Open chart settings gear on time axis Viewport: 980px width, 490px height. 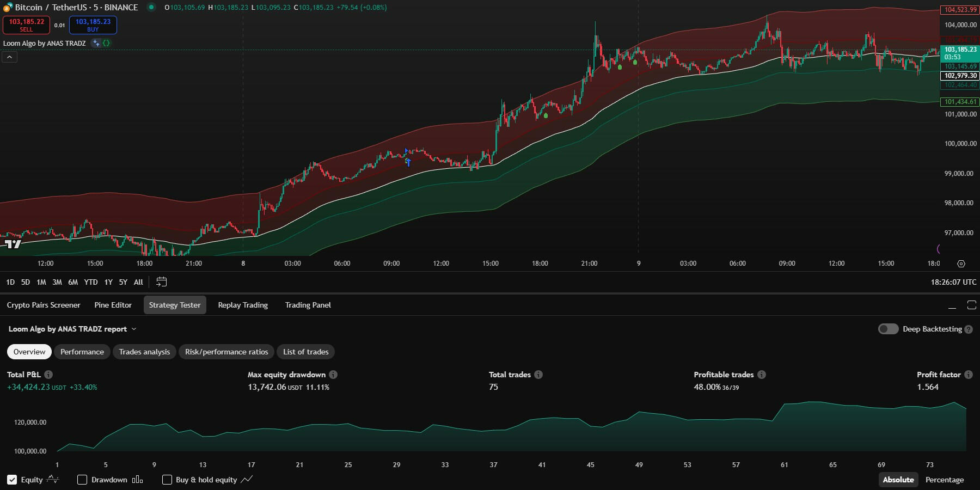(961, 264)
